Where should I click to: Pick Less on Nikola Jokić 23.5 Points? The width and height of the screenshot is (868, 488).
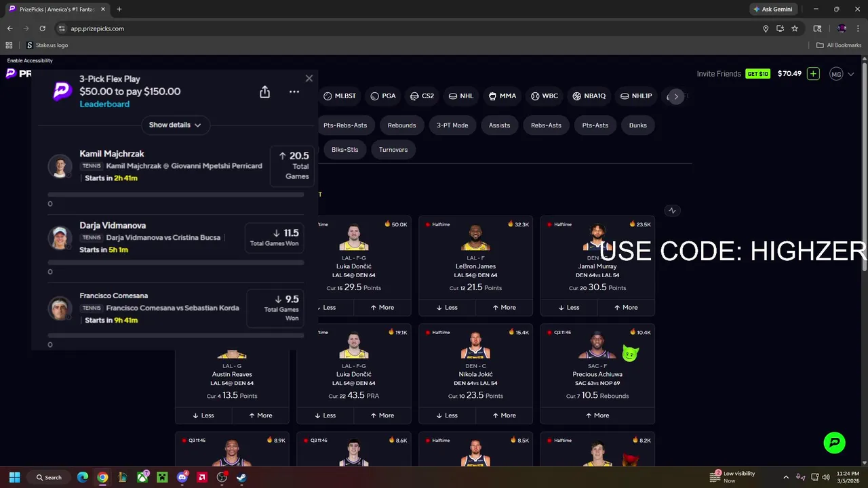447,415
